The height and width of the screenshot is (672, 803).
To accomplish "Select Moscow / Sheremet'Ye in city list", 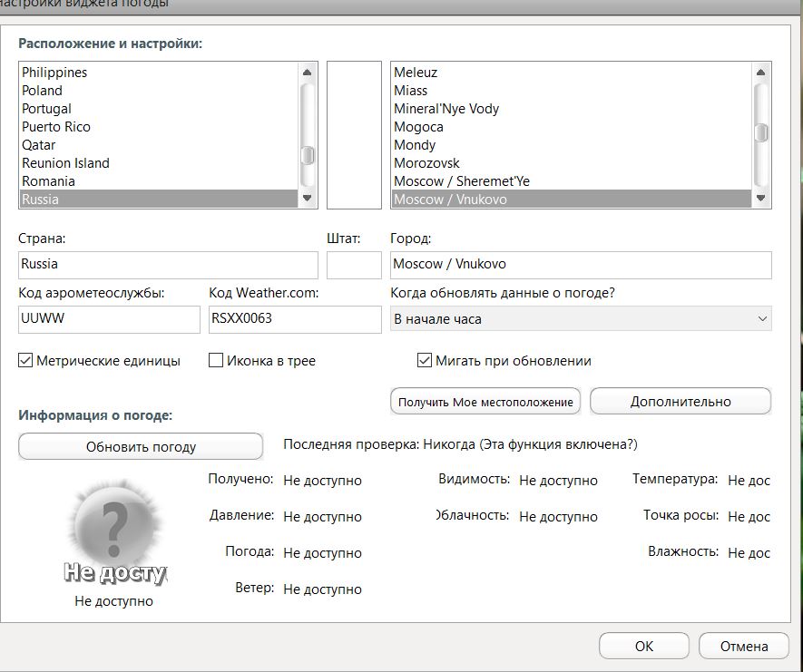I will coord(461,181).
